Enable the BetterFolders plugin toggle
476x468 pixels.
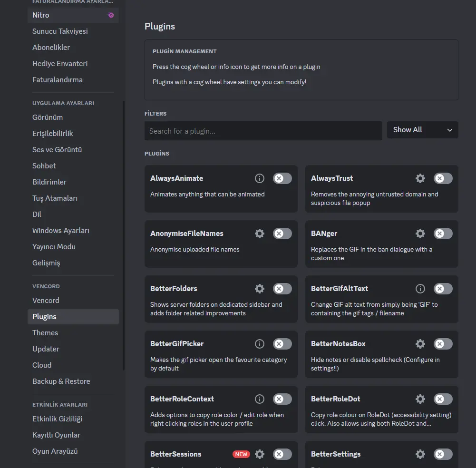tap(282, 289)
